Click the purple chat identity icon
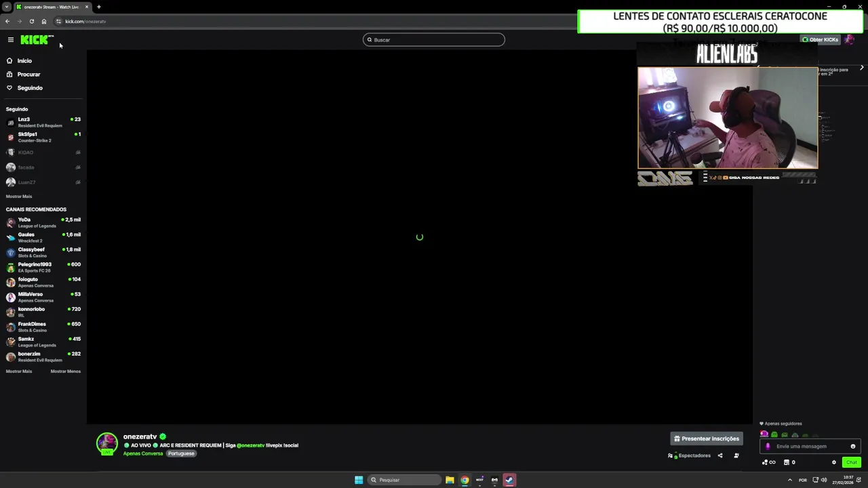 [768, 447]
